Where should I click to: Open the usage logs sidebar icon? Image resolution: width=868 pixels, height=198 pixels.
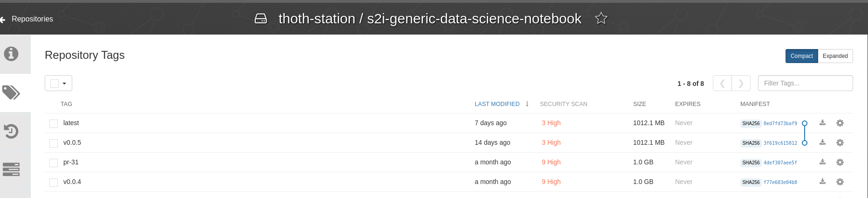click(11, 169)
